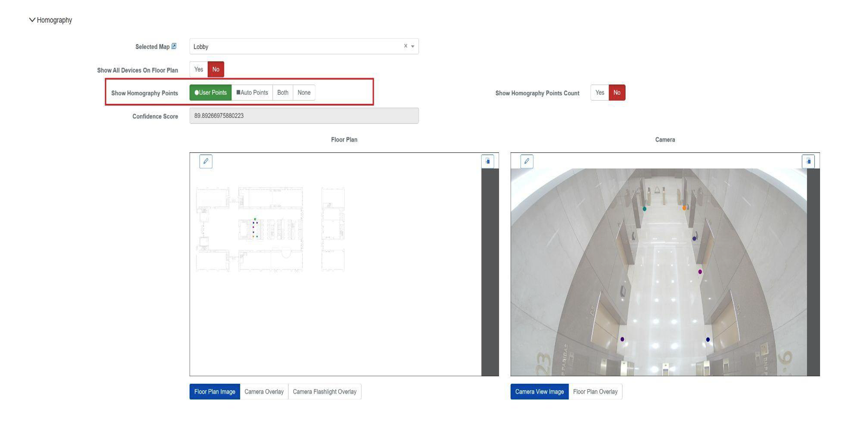
Task: Click the blue panel icon on Floor Plan
Action: click(487, 161)
